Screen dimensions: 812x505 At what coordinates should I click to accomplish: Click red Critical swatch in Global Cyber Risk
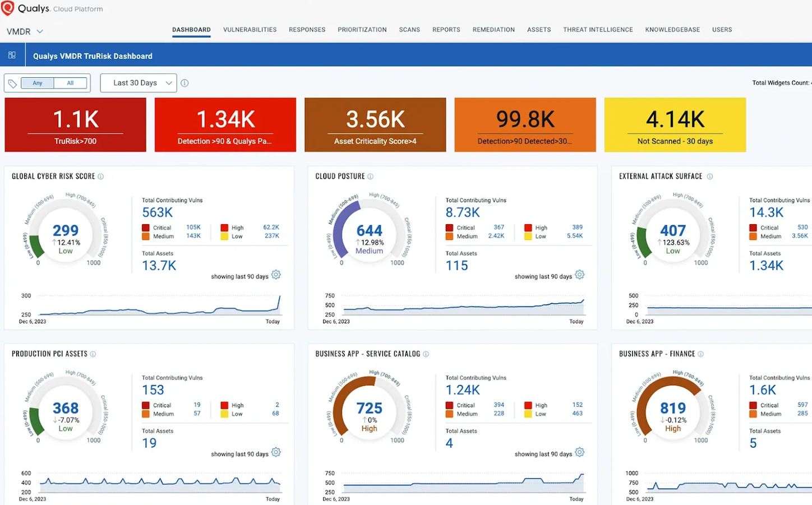pyautogui.click(x=146, y=228)
